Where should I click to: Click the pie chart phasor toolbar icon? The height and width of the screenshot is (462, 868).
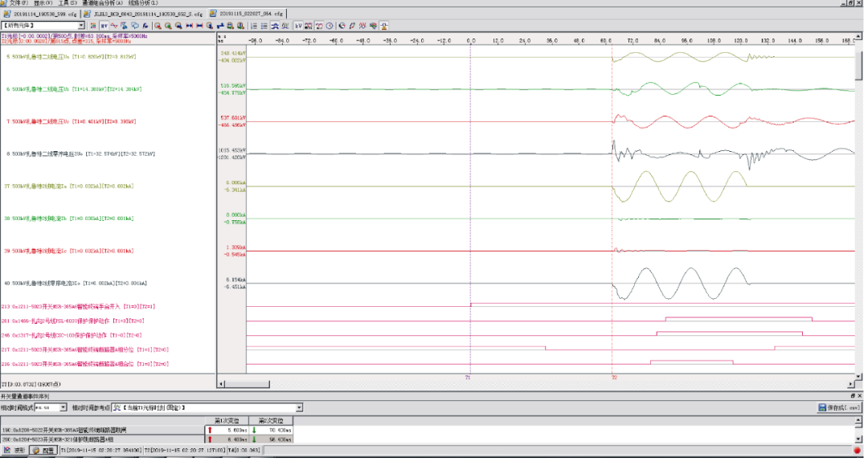tap(342, 26)
